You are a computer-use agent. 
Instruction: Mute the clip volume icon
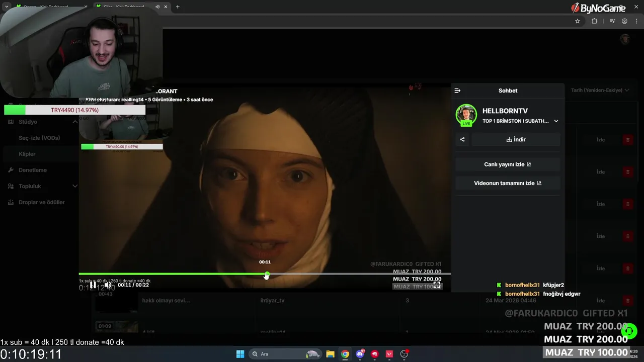108,285
